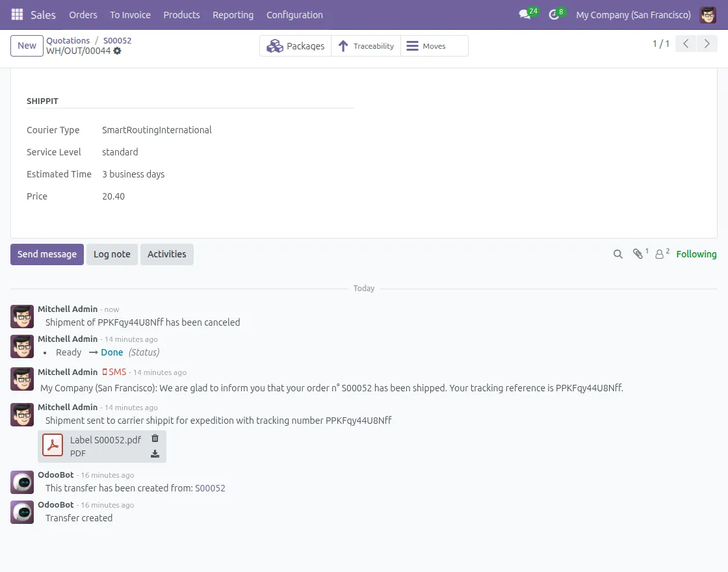
Task: Click the New button
Action: tap(26, 45)
